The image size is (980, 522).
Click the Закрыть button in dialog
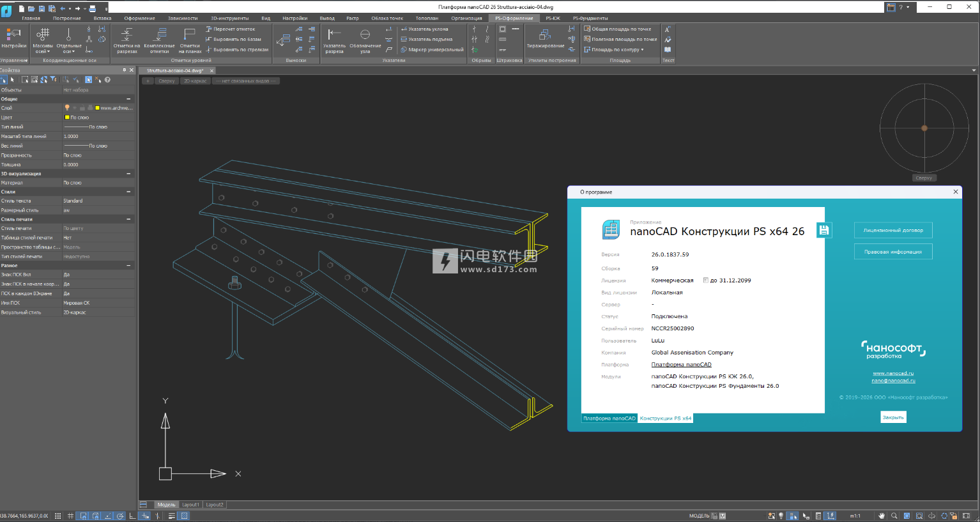coord(893,417)
